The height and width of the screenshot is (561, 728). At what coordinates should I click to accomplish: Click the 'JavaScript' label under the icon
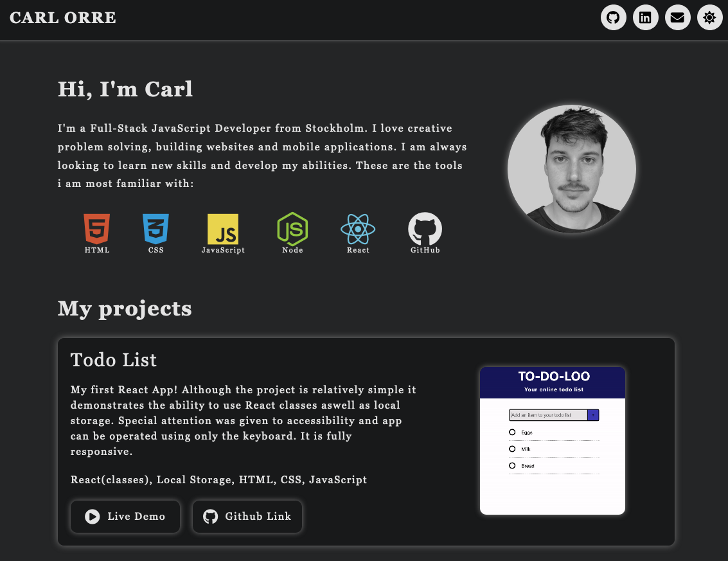pyautogui.click(x=223, y=250)
